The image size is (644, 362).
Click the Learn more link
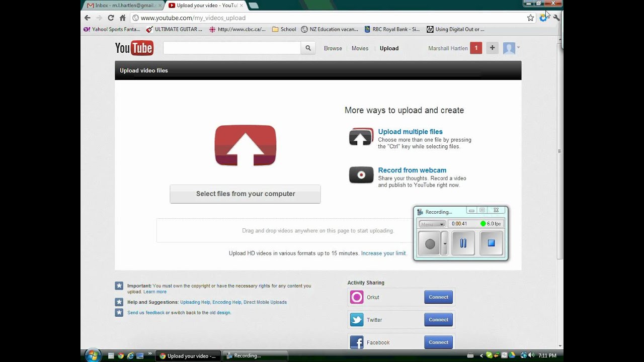point(155,292)
